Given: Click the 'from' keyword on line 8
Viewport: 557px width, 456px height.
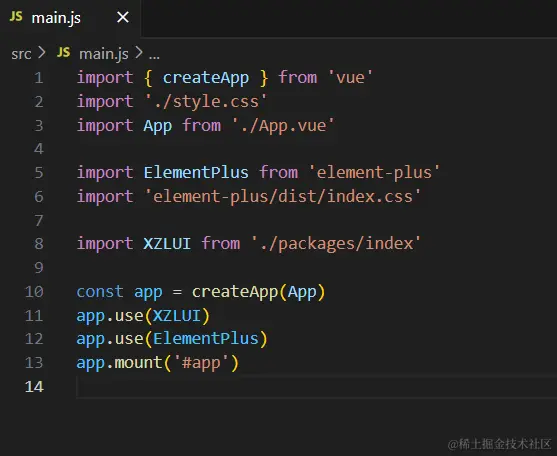Looking at the screenshot, I should point(221,244).
